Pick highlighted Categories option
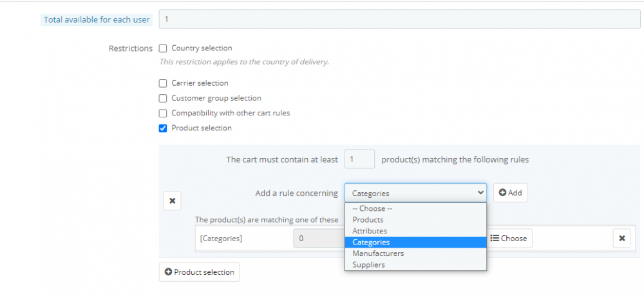 (x=371, y=242)
